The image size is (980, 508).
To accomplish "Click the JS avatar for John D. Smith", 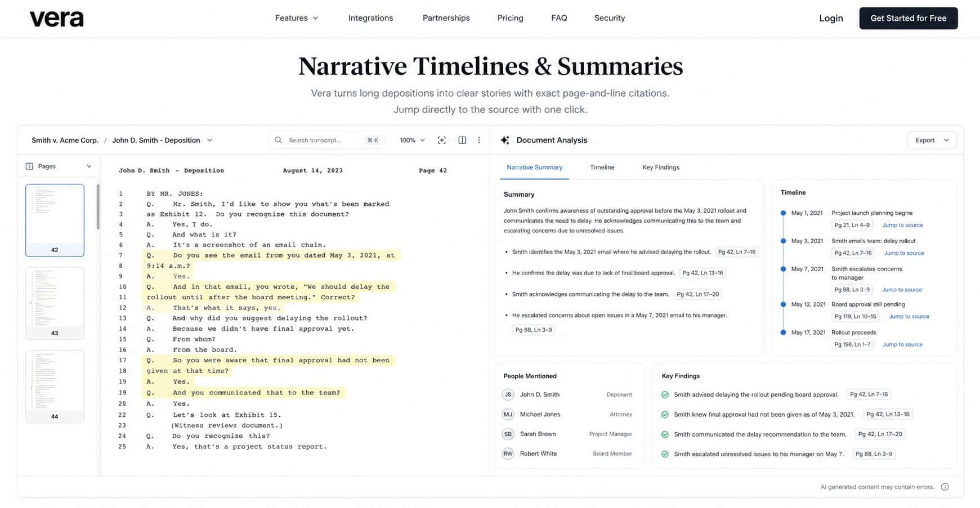I will point(508,394).
